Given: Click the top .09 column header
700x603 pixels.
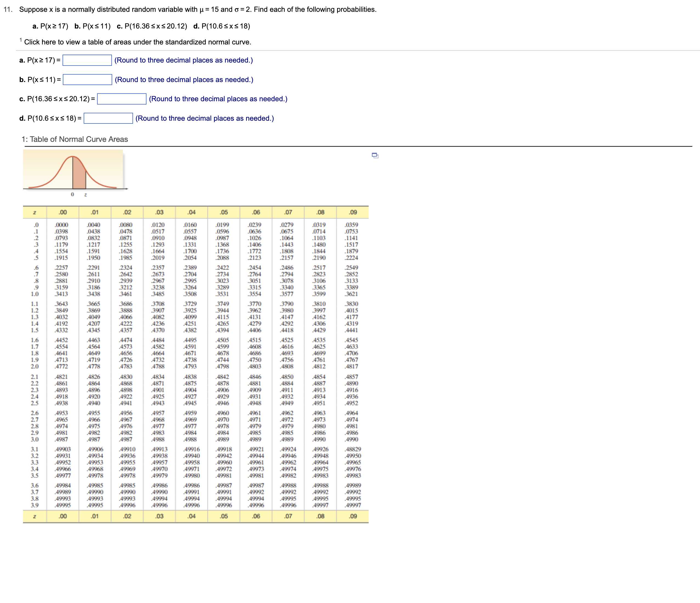Looking at the screenshot, I should pos(353,213).
